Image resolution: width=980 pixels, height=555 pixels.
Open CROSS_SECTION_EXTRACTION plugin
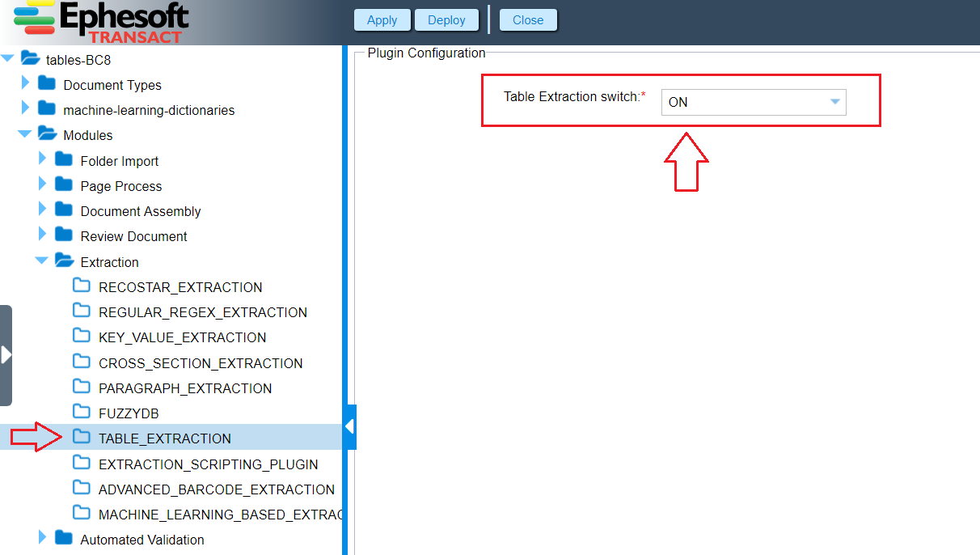click(x=201, y=363)
